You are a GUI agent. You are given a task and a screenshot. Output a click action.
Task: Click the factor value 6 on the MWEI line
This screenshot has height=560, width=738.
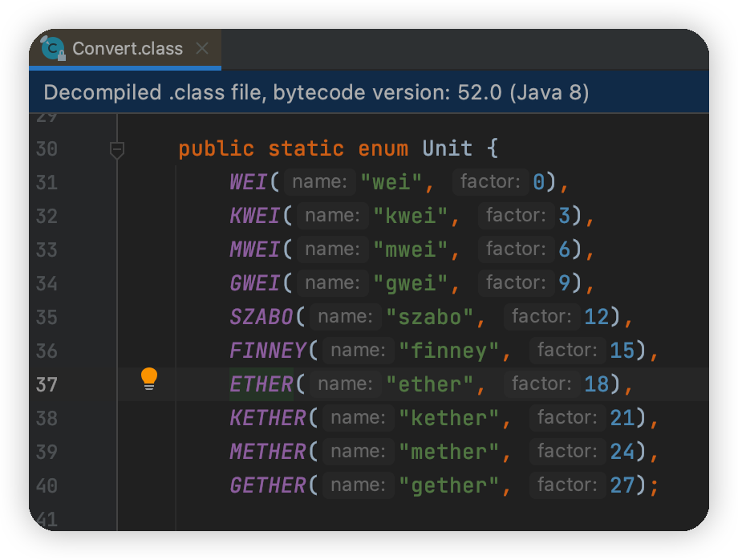(564, 250)
